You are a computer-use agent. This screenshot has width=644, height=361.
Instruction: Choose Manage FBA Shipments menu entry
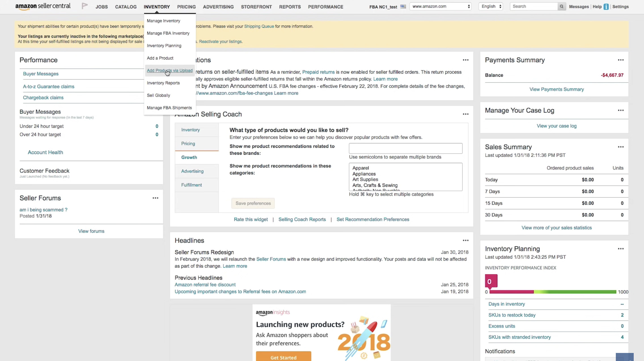(169, 108)
